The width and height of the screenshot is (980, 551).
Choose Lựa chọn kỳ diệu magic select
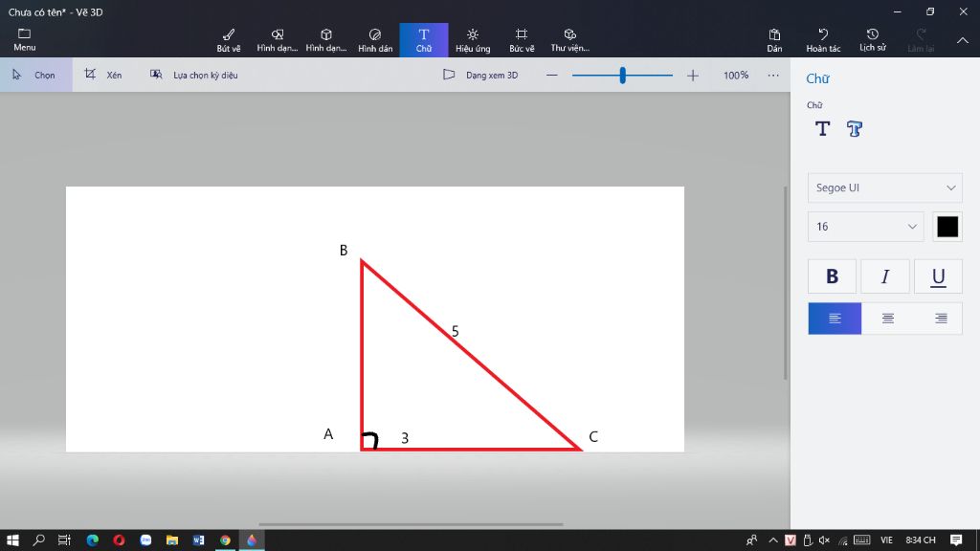point(193,75)
